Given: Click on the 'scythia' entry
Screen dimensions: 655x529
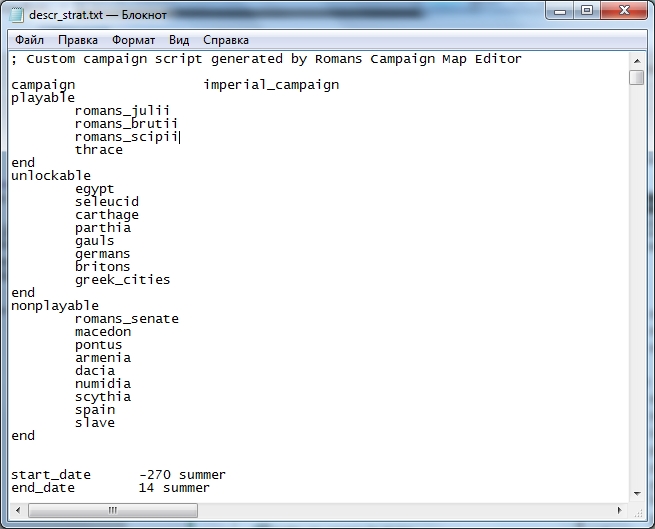Looking at the screenshot, I should click(103, 397).
